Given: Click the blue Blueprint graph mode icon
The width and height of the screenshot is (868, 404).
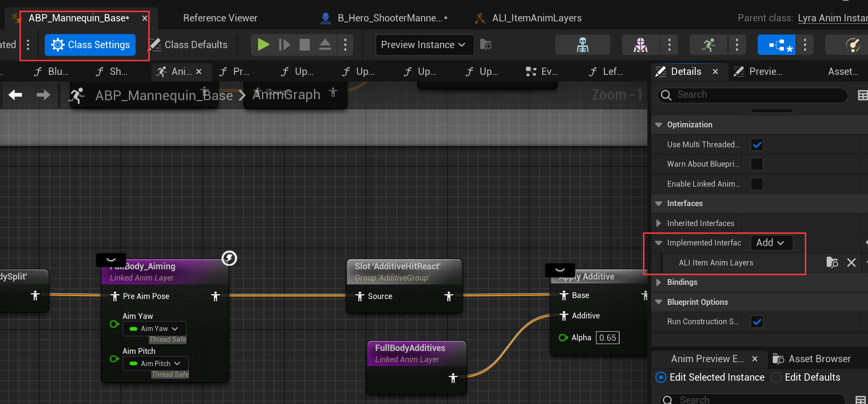Looking at the screenshot, I should click(x=776, y=45).
